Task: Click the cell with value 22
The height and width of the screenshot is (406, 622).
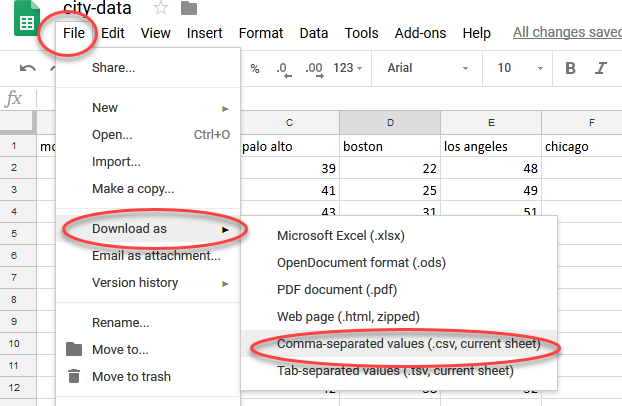Action: tap(390, 168)
